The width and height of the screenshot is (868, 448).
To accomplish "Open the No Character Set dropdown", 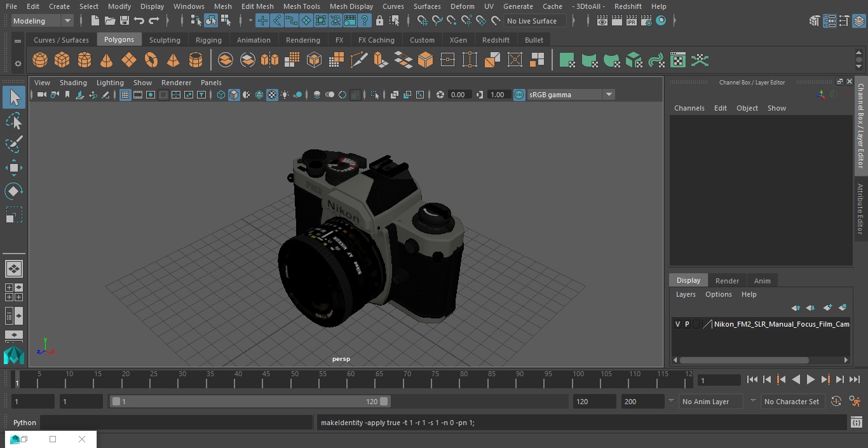I will click(x=792, y=402).
